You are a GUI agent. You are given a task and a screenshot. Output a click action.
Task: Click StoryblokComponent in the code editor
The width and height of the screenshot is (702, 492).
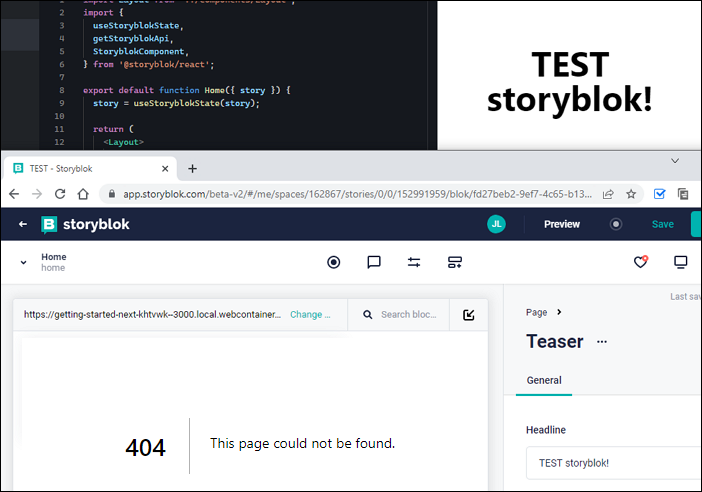coord(141,51)
